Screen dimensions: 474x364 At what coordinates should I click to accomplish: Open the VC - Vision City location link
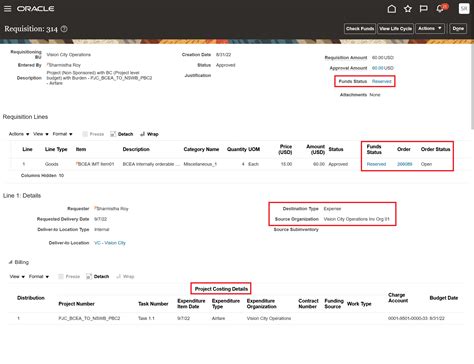pos(110,243)
